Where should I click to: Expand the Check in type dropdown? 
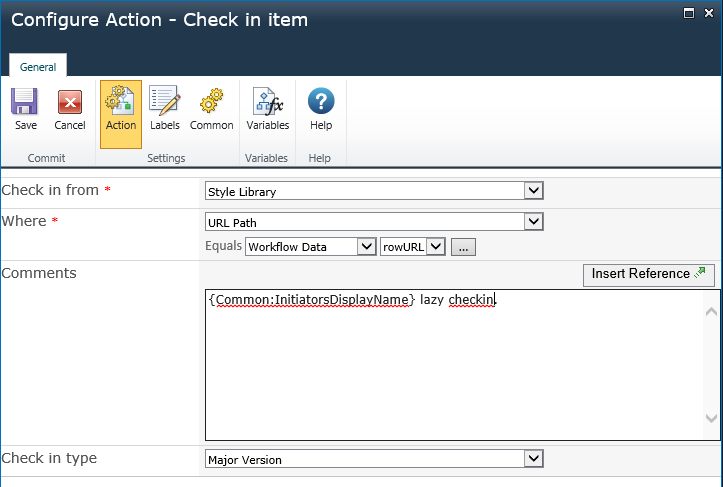[533, 460]
